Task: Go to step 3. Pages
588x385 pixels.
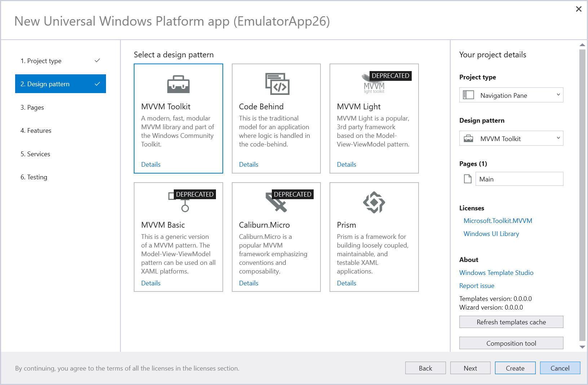Action: 61,107
